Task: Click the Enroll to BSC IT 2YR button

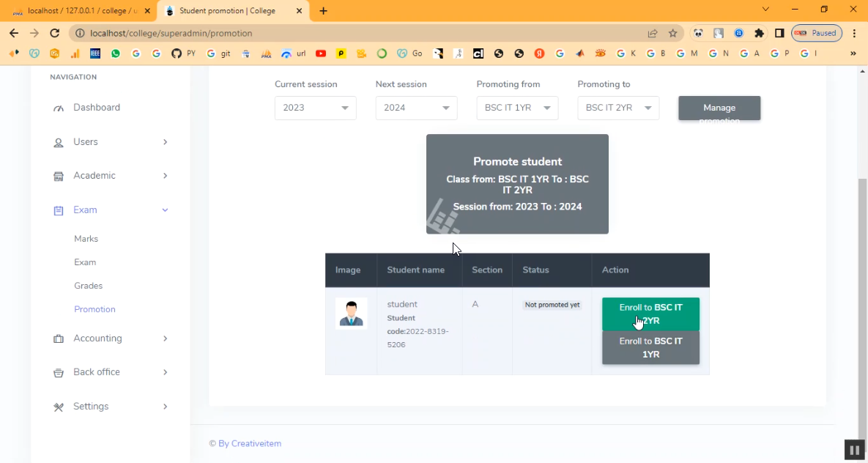Action: pyautogui.click(x=650, y=314)
